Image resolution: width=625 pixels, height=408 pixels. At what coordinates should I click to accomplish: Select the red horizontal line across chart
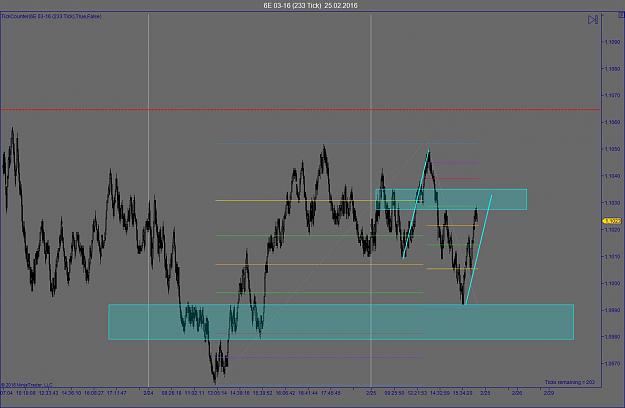click(300, 109)
